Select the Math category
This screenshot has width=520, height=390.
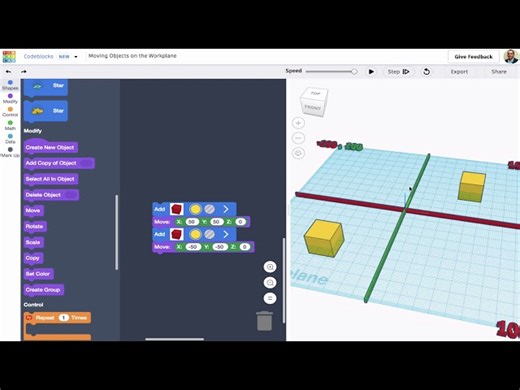pyautogui.click(x=10, y=125)
